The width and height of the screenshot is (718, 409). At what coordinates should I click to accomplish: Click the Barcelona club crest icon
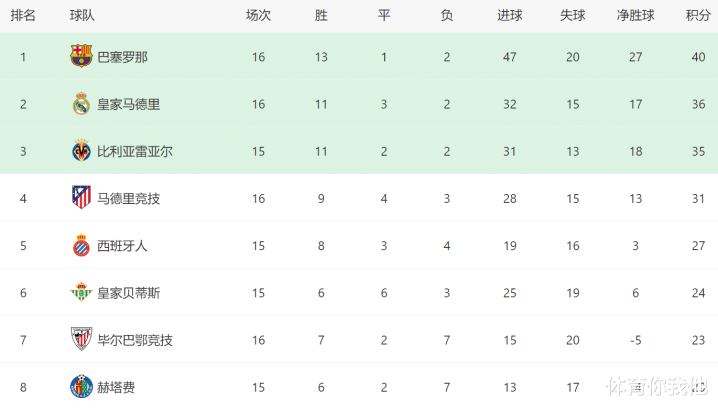pyautogui.click(x=81, y=57)
